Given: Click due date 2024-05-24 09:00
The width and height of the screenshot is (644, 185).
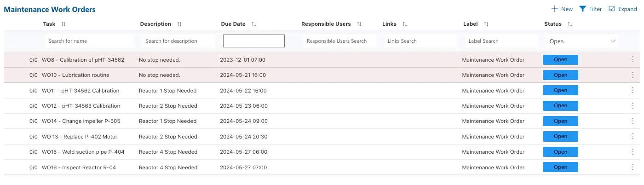Looking at the screenshot, I should pos(243,121).
